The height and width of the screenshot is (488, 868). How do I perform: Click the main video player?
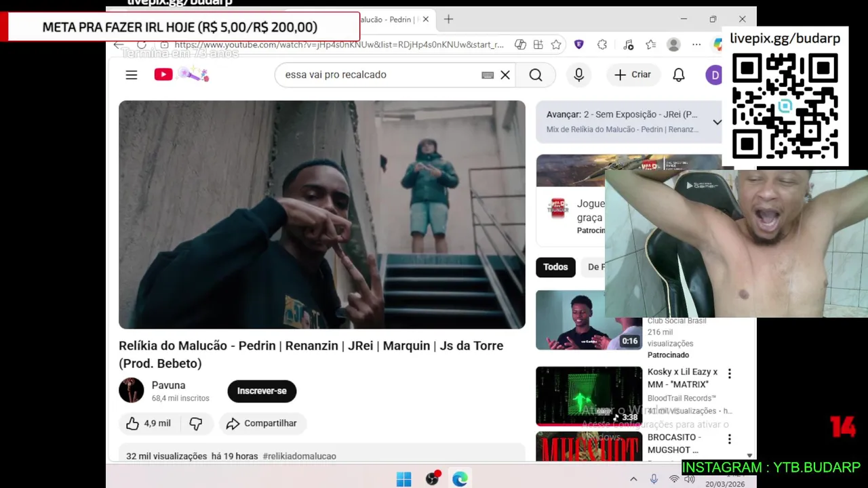[x=322, y=215]
